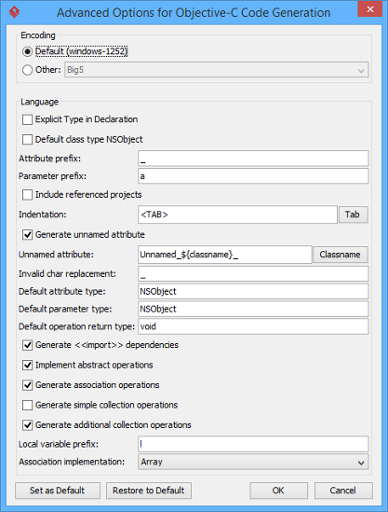Click the Default parameter type field
The height and width of the screenshot is (512, 388).
coord(253,309)
